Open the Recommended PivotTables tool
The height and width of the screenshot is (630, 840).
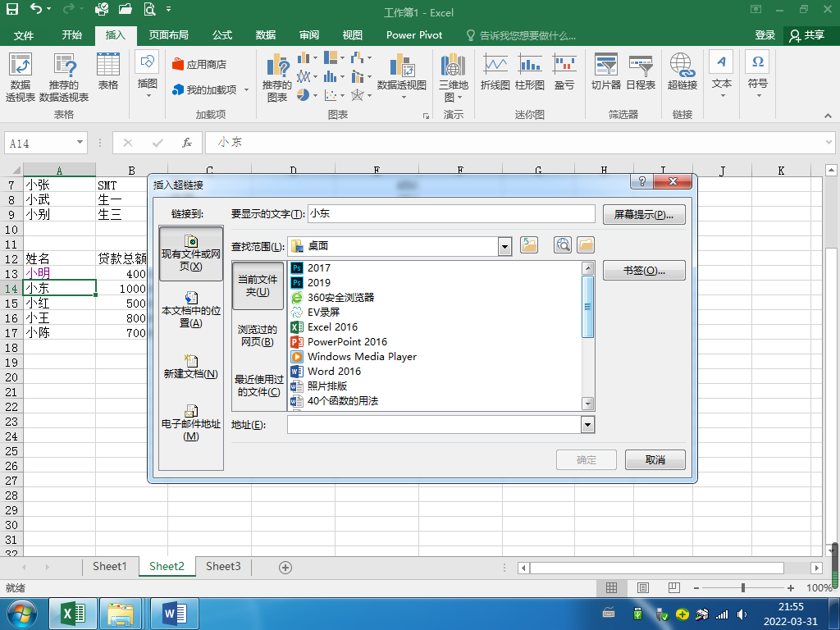click(64, 76)
